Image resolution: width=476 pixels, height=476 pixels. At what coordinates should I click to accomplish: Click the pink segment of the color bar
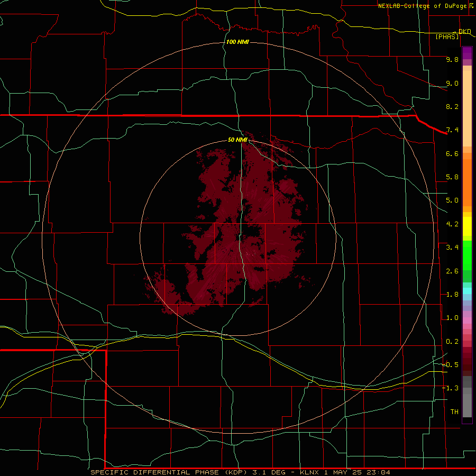(x=467, y=321)
